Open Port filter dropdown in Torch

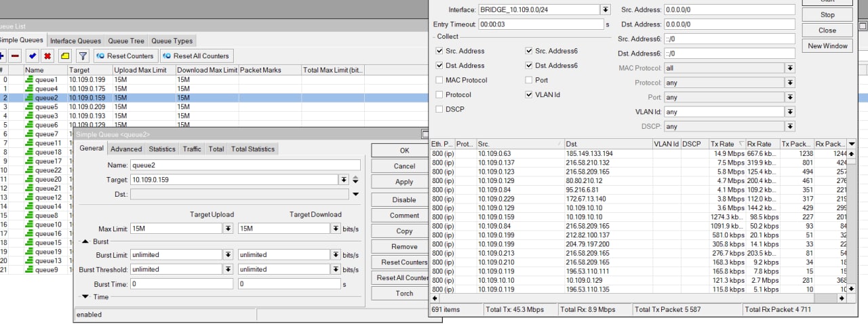tap(790, 98)
